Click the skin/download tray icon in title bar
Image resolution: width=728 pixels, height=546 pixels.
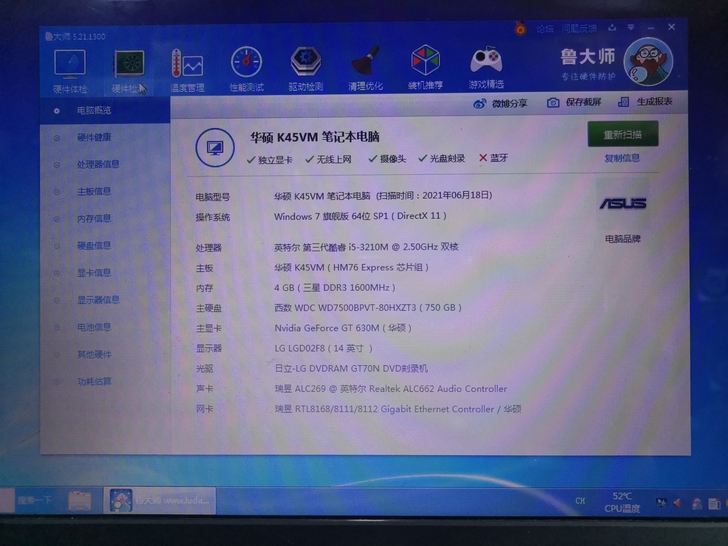click(612, 28)
